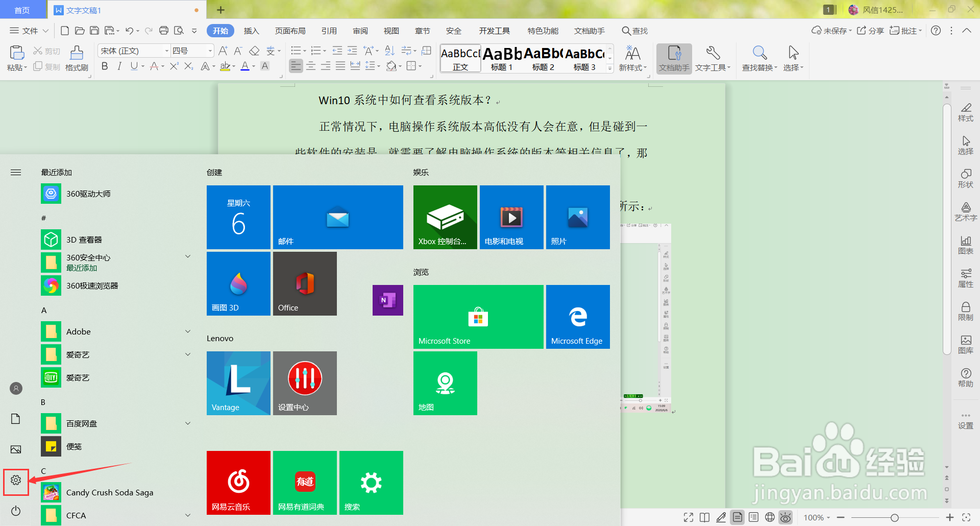Open 查找替换 from the ribbon

759,58
